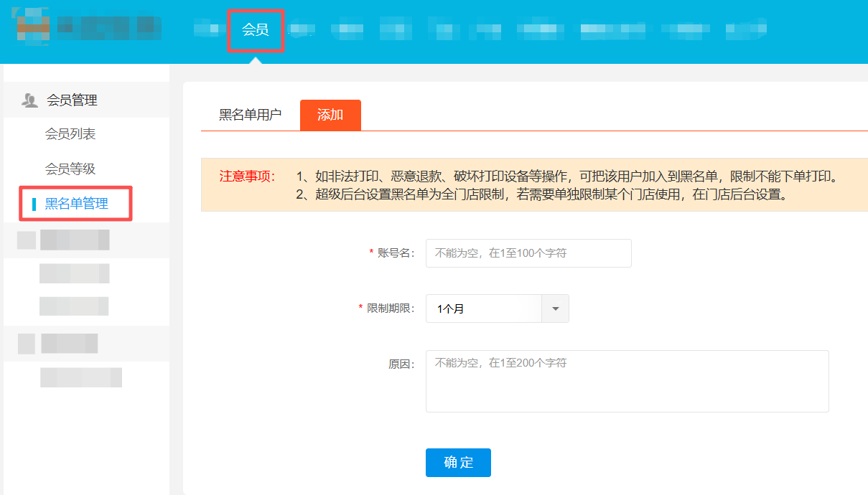Collapse the 会员管理 sidebar section

click(x=72, y=100)
